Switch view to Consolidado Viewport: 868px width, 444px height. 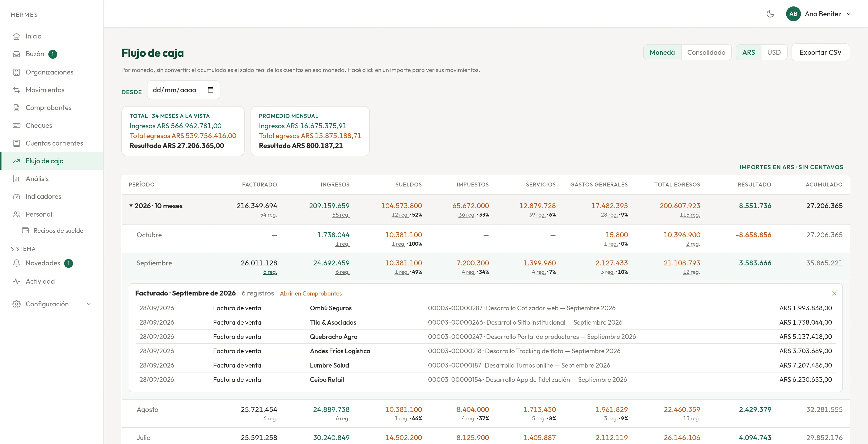[x=706, y=52]
